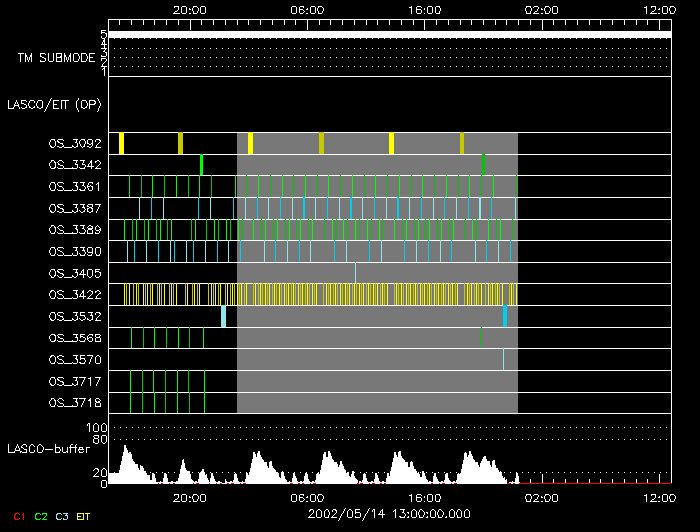Image resolution: width=700 pixels, height=532 pixels.
Task: Click 12:00 on the bottom time axis
Action: click(x=659, y=498)
